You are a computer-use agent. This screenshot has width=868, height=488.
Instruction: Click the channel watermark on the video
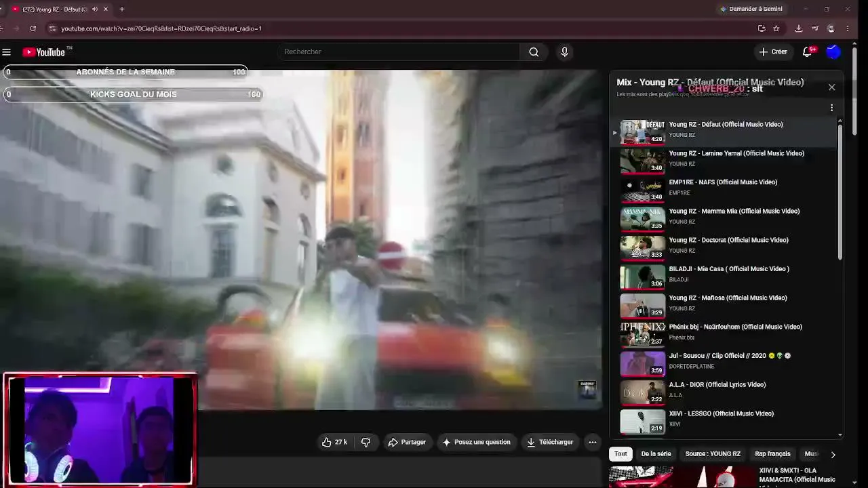point(587,390)
